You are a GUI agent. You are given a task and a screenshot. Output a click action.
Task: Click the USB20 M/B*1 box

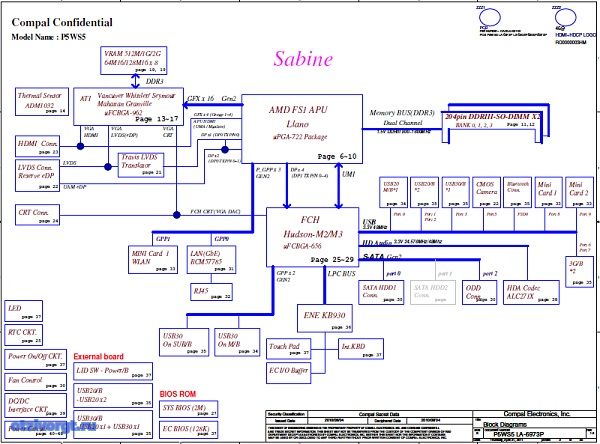393,192
